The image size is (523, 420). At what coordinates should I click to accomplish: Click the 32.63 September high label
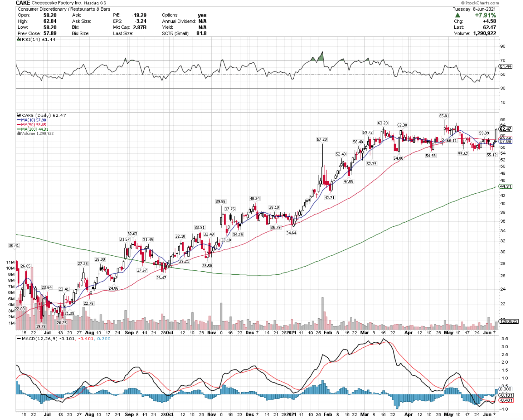tap(132, 234)
